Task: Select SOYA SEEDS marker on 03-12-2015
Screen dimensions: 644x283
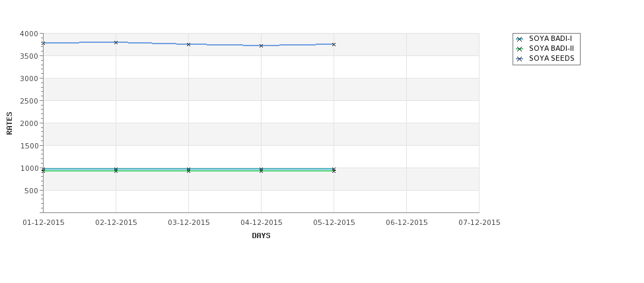Action: coord(188,44)
